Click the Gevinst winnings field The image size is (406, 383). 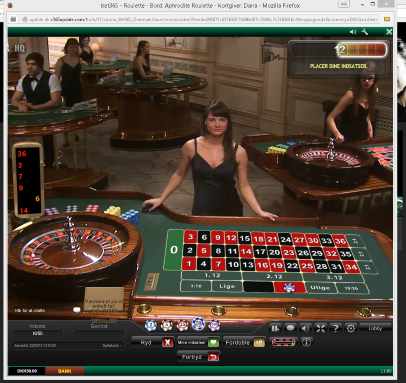pyautogui.click(x=99, y=333)
